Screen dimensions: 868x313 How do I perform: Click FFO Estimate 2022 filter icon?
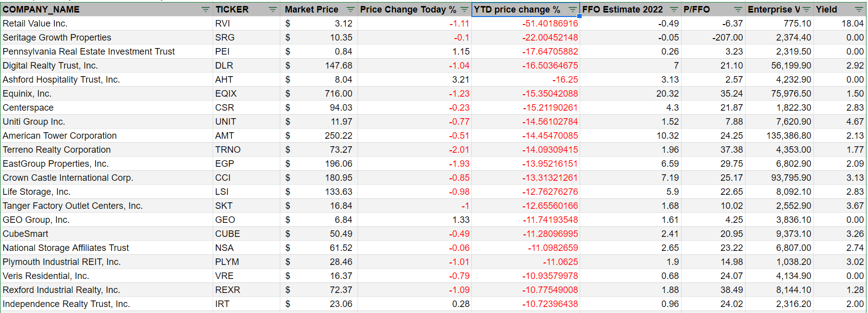(x=673, y=10)
